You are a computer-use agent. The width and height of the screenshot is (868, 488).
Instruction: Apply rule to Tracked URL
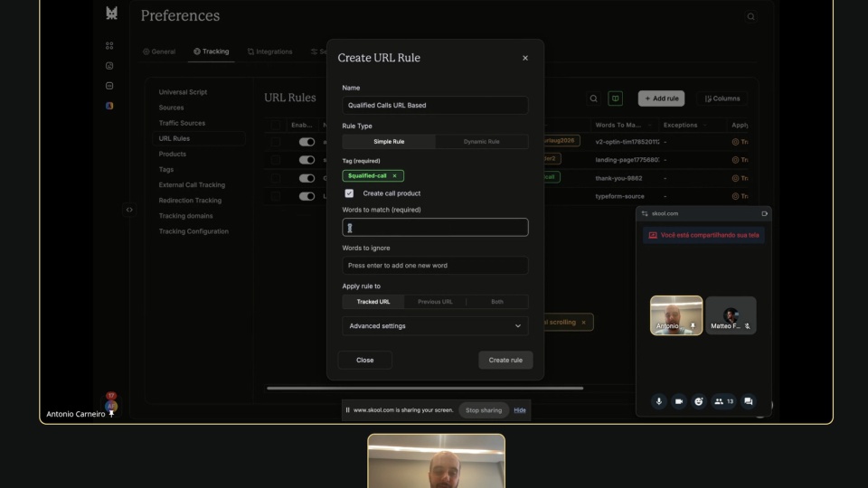(x=373, y=302)
